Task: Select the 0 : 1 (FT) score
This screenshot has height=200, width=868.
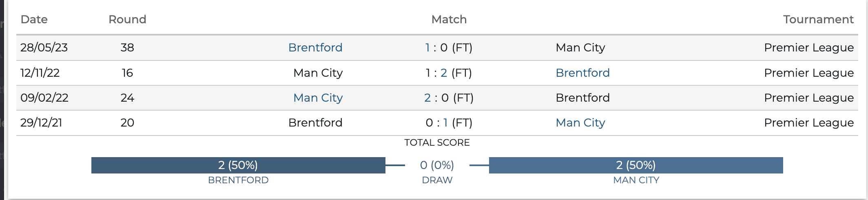Action: [x=449, y=122]
